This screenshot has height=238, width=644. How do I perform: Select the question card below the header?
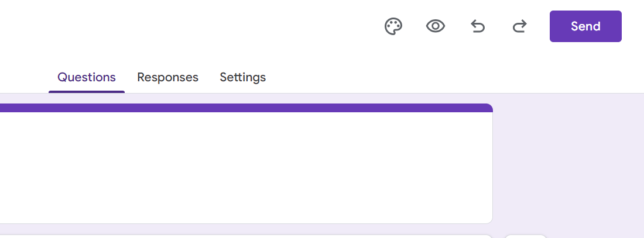[246, 236]
